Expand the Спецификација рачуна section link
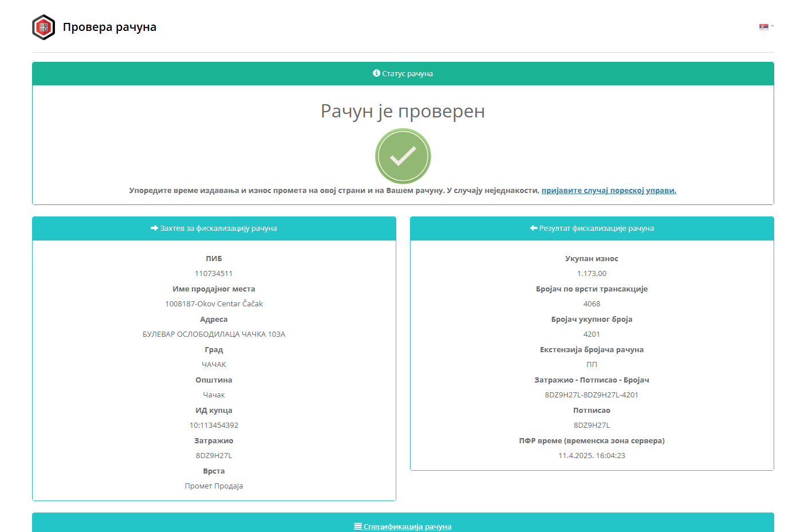This screenshot has height=532, width=808. click(407, 526)
